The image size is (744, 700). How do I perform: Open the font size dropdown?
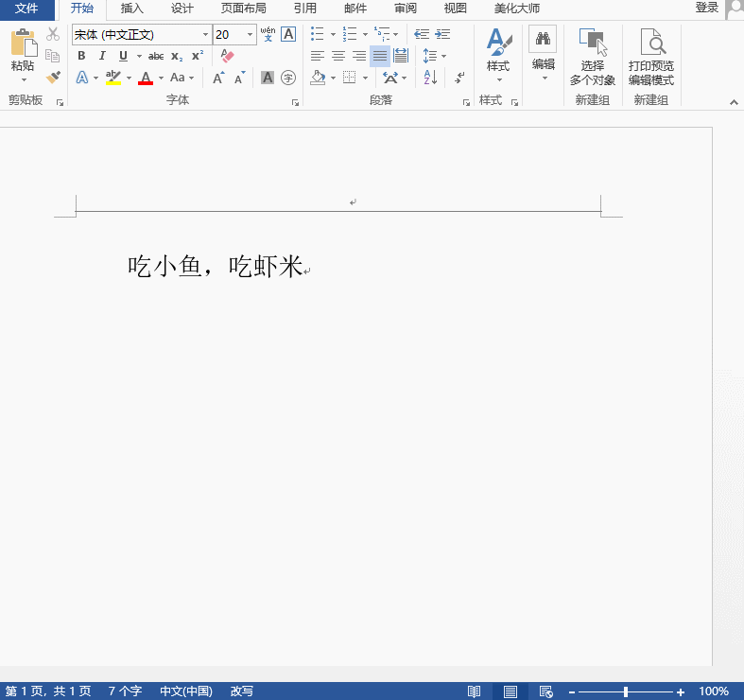pyautogui.click(x=251, y=35)
